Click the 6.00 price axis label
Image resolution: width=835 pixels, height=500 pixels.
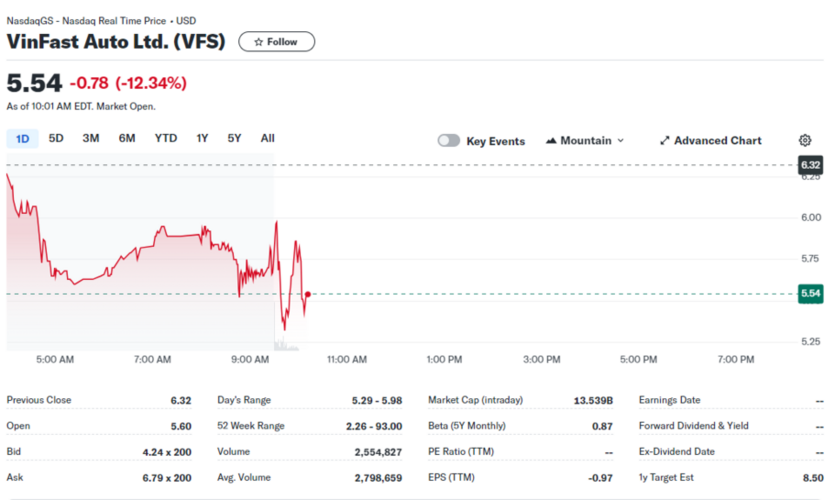click(811, 217)
